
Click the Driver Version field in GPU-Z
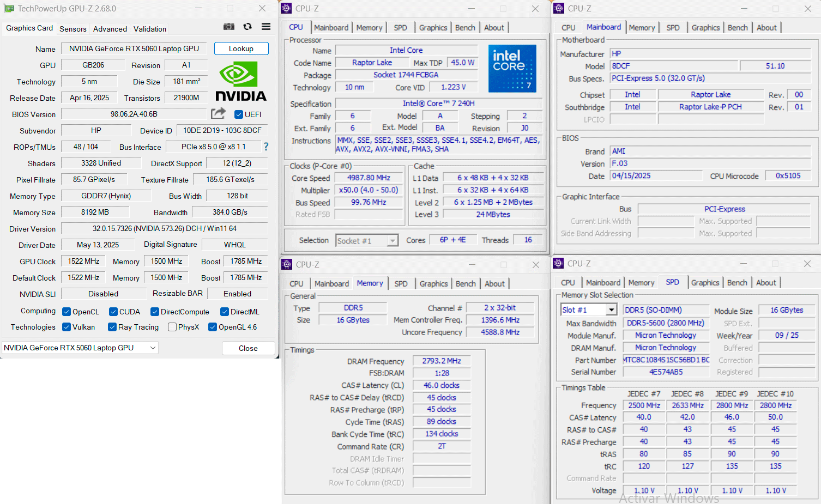tap(165, 228)
